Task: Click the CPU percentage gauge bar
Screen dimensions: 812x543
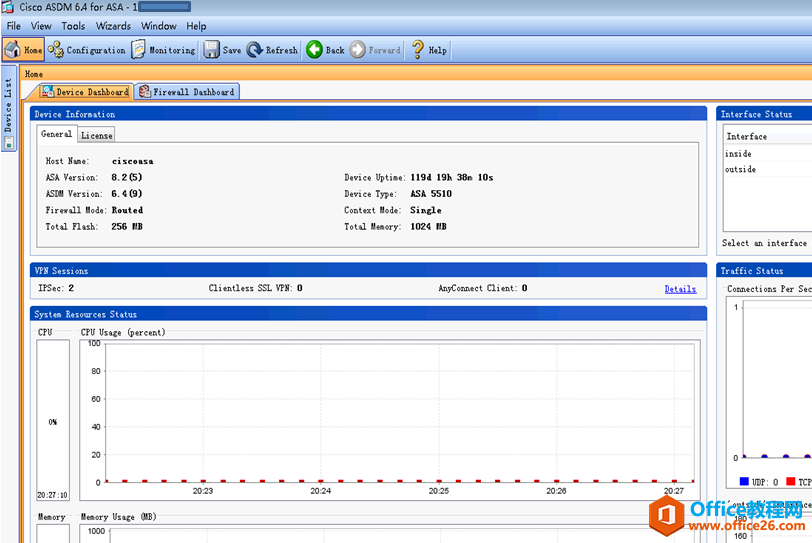Action: (53, 420)
